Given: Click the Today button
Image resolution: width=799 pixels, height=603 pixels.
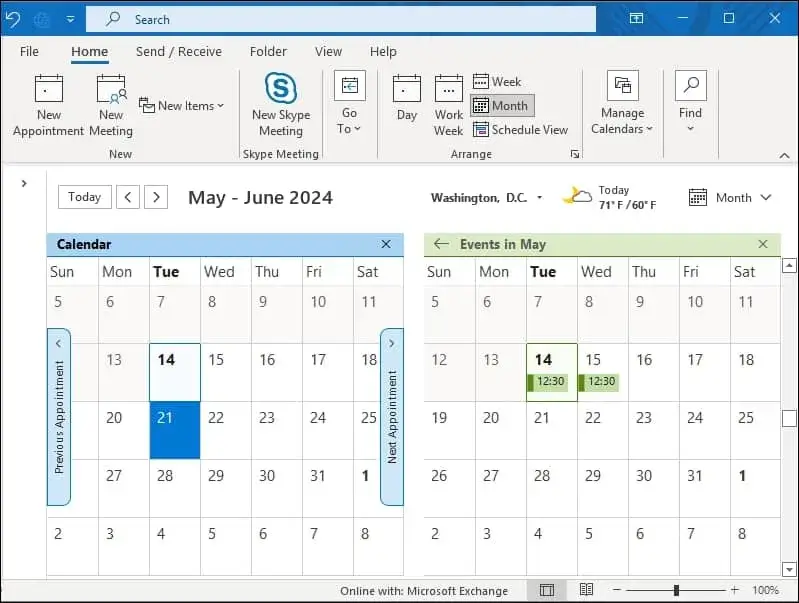Looking at the screenshot, I should (x=85, y=197).
